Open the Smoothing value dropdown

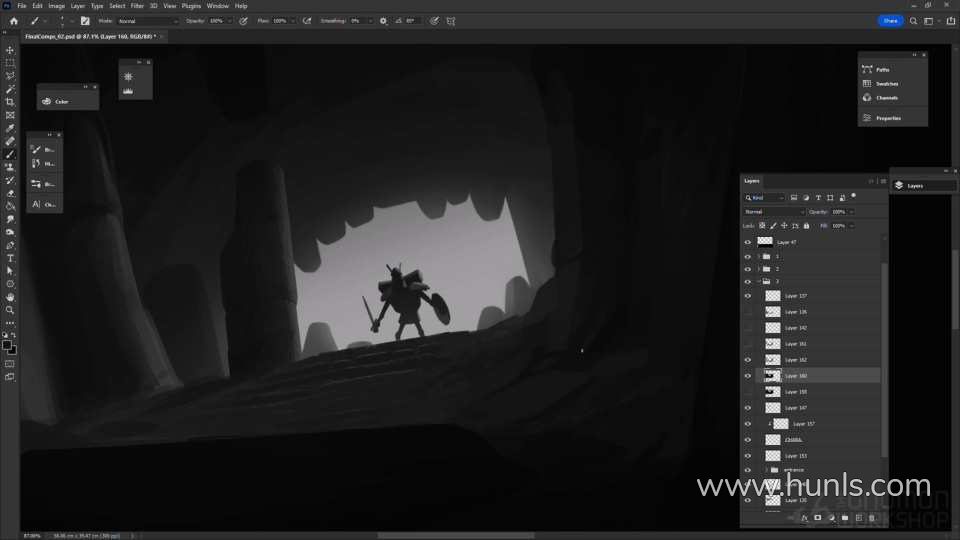[x=370, y=21]
